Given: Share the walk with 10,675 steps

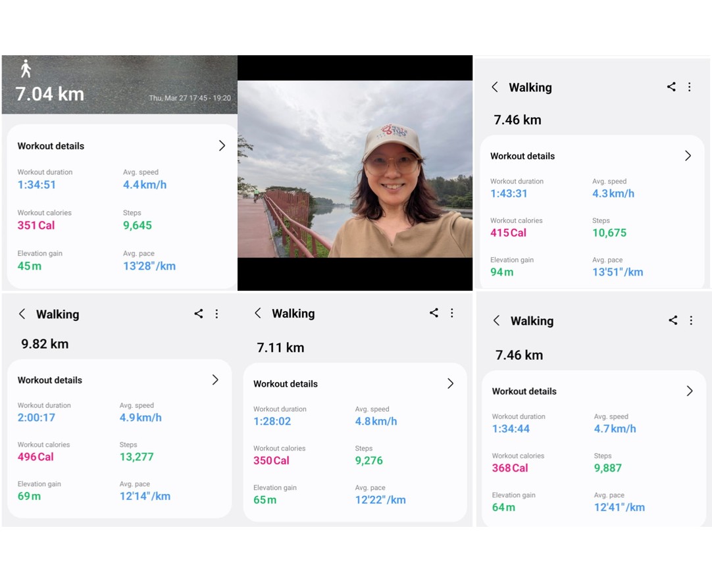Looking at the screenshot, I should (x=671, y=87).
